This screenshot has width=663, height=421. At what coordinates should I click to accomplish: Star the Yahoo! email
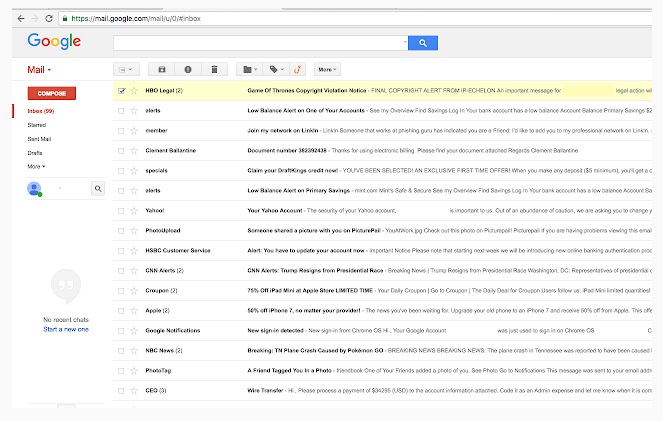pyautogui.click(x=134, y=210)
